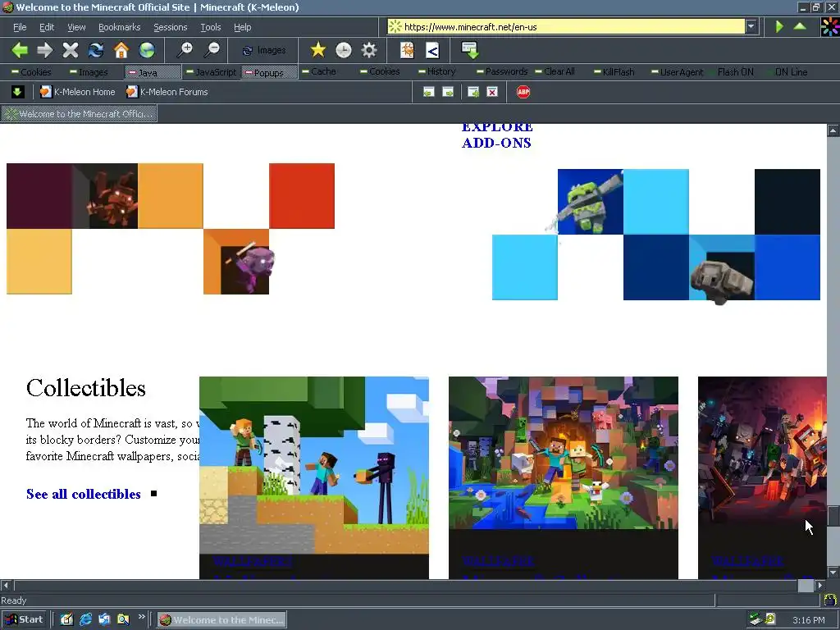This screenshot has height=630, width=840.
Task: Click the bug page icon in the toolbar
Action: point(407,50)
